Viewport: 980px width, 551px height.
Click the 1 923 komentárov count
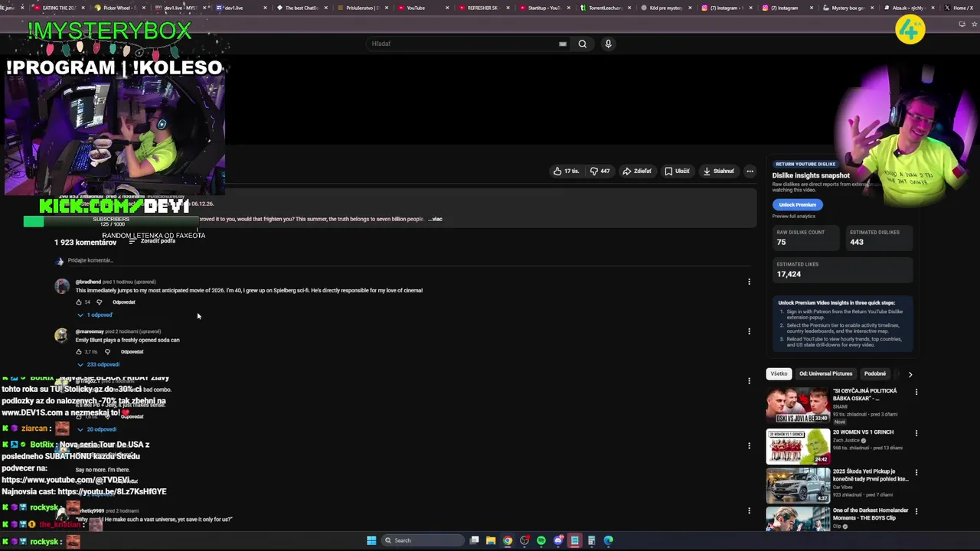85,242
